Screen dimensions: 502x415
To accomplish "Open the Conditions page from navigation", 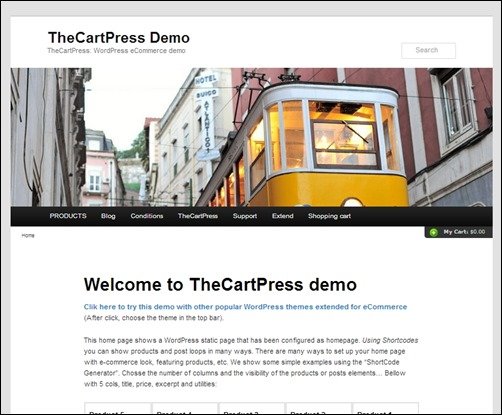I will (147, 216).
